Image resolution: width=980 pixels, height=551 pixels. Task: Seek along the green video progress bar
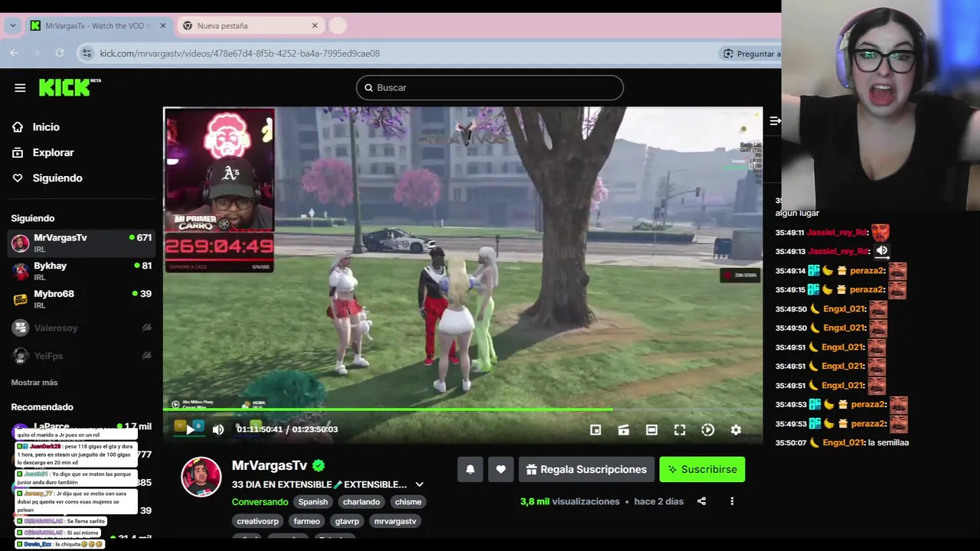click(x=462, y=409)
